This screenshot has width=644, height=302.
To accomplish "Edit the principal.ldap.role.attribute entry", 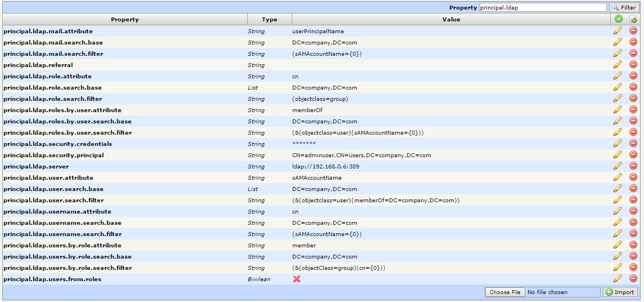I will pos(618,76).
